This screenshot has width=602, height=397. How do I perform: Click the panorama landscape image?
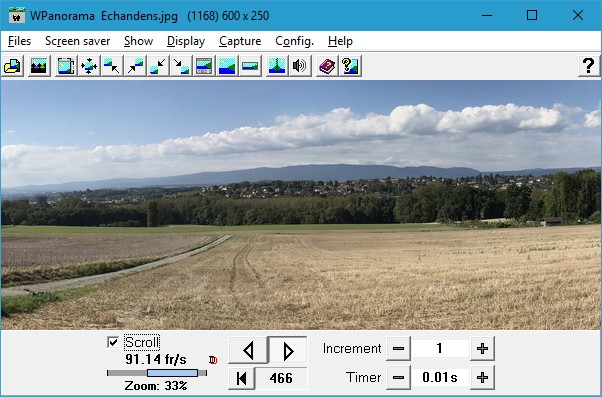[x=301, y=205]
